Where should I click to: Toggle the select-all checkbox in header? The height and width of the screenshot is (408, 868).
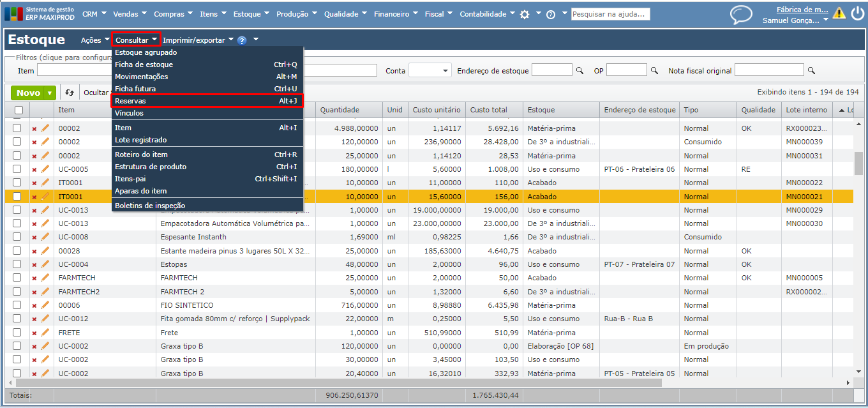click(x=19, y=110)
